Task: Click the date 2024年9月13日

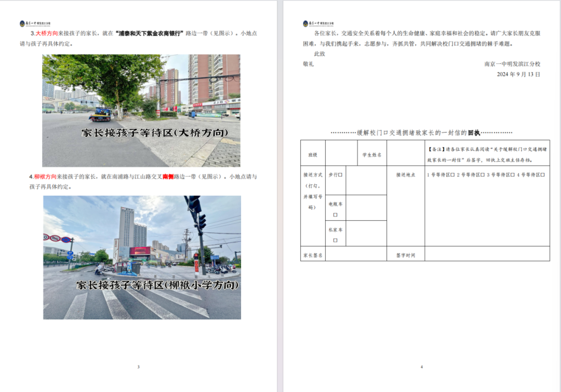Action: click(518, 74)
